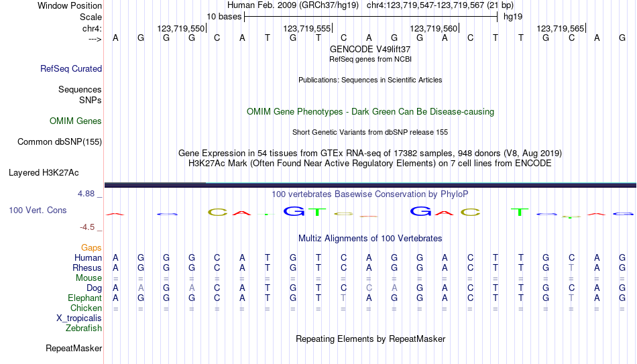Select the Mouse alignment row label
The height and width of the screenshot is (364, 637).
click(x=89, y=278)
